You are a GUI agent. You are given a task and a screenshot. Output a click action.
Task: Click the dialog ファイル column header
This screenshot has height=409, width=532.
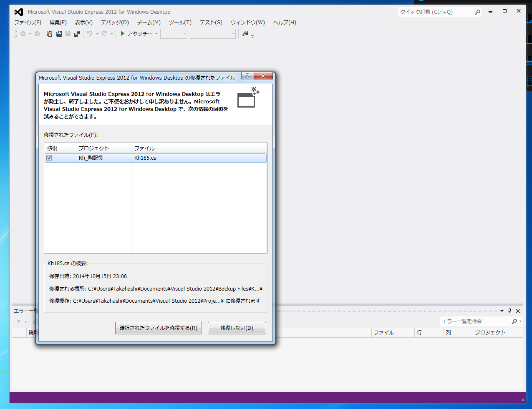click(199, 148)
